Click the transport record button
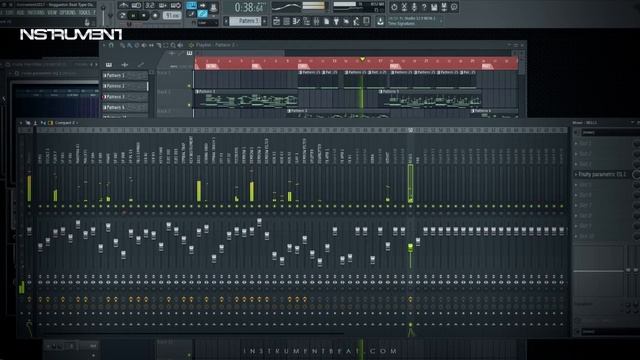 point(155,16)
